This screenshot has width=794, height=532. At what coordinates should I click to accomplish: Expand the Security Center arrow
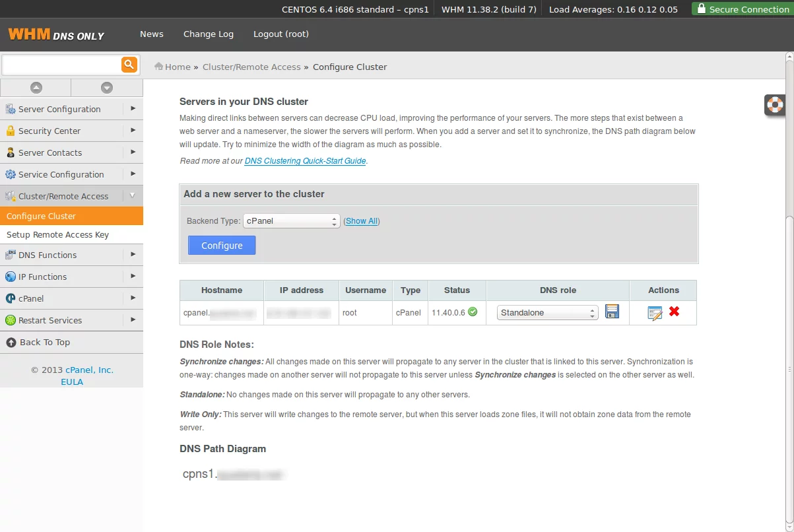(x=133, y=130)
